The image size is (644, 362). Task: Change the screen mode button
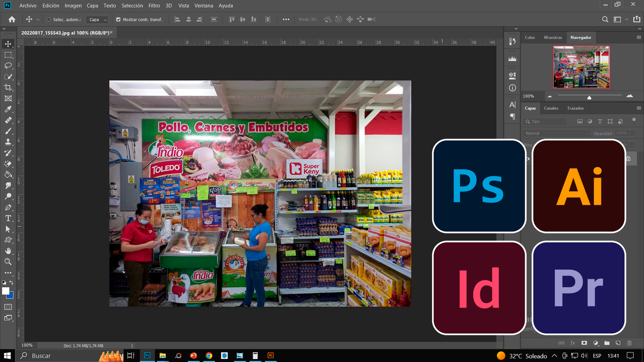point(8,318)
